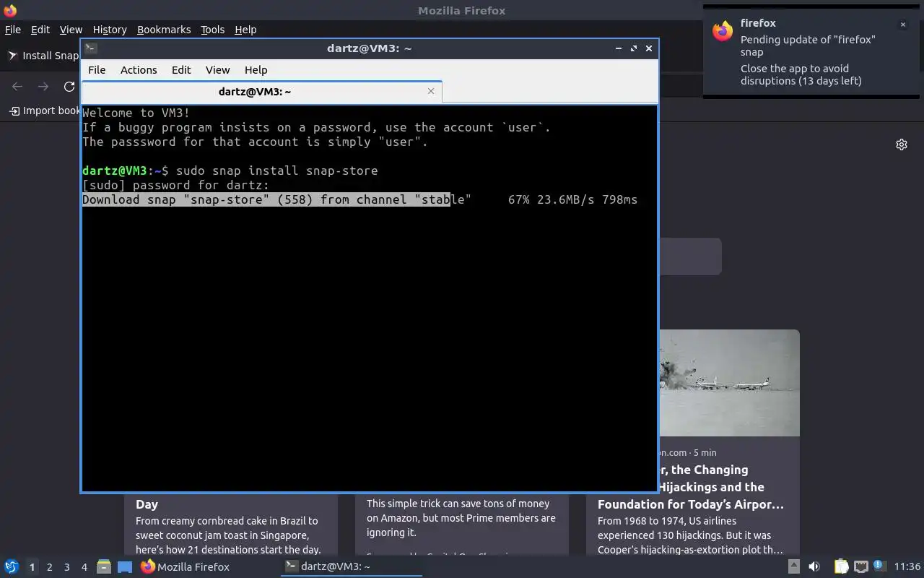The height and width of the screenshot is (578, 924).
Task: Switch to dartz@VM3 terminal taskbar entry
Action: [x=351, y=566]
